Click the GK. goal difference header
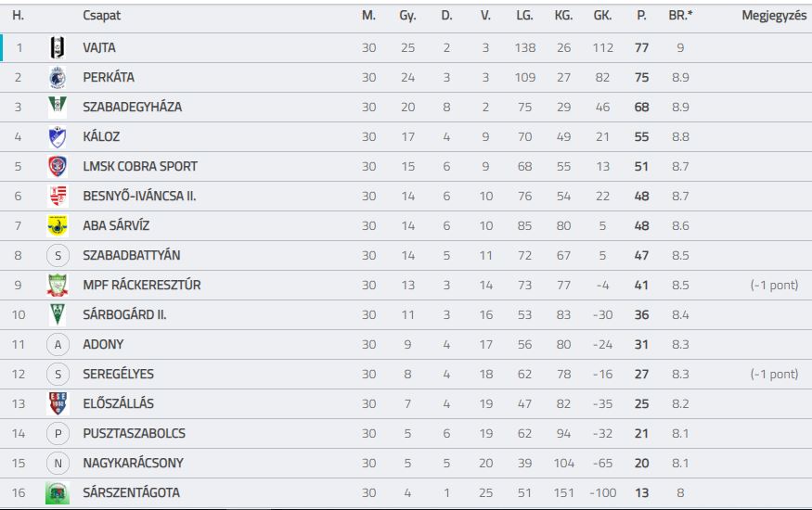The height and width of the screenshot is (510, 812). coord(602,16)
